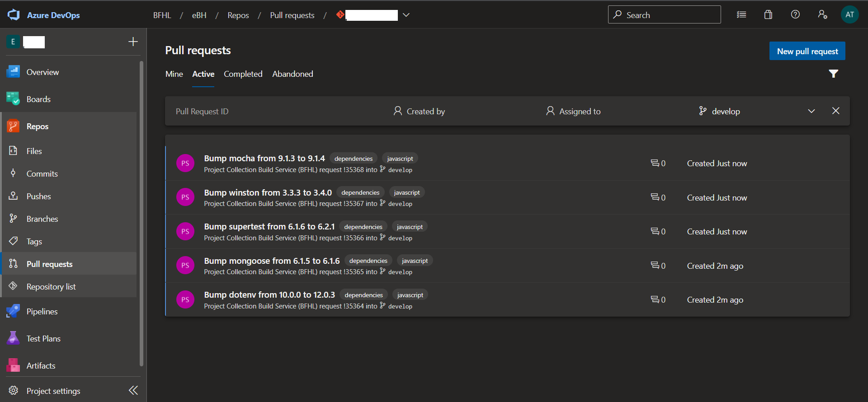Viewport: 868px width, 402px height.
Task: Open Test Plans in the sidebar
Action: click(x=43, y=339)
